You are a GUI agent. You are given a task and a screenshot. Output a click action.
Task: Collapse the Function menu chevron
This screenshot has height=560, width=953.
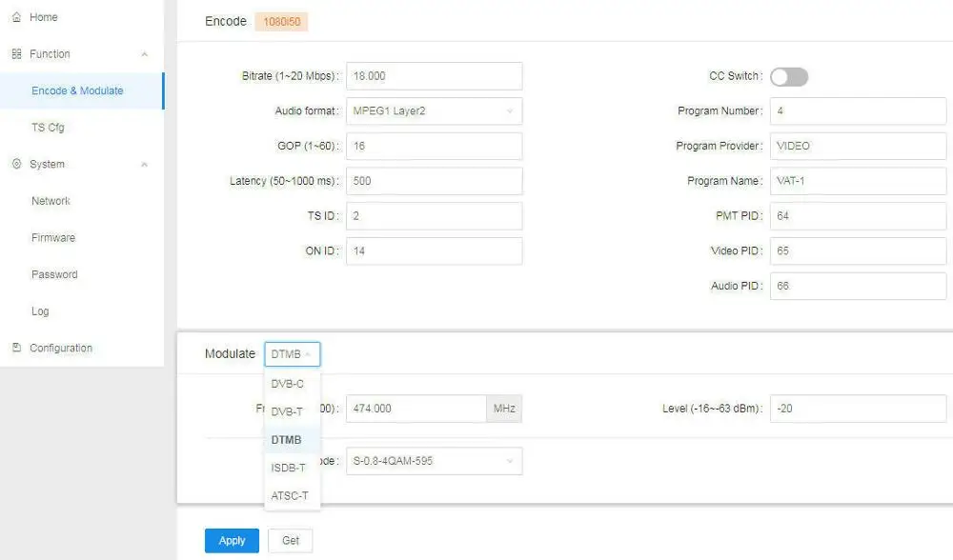[x=145, y=54]
